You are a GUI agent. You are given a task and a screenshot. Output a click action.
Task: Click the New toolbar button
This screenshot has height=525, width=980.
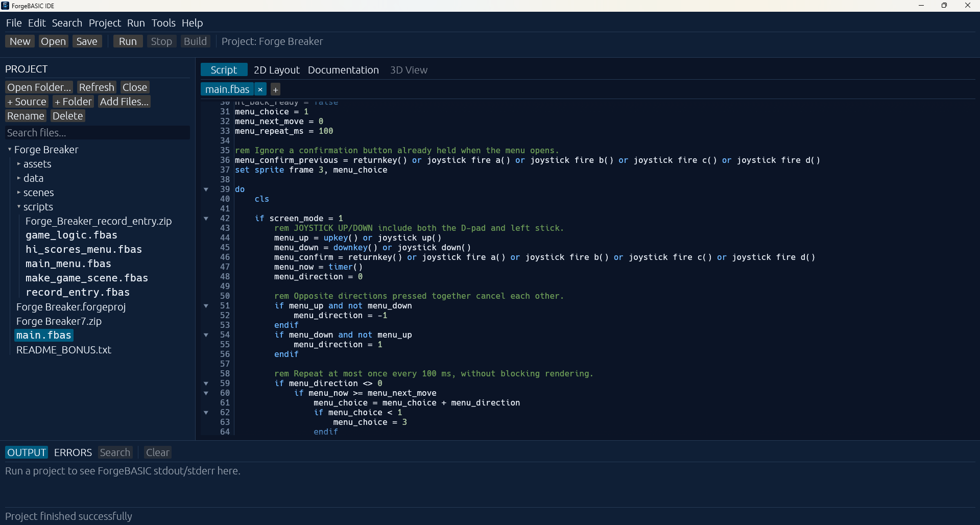pyautogui.click(x=20, y=41)
